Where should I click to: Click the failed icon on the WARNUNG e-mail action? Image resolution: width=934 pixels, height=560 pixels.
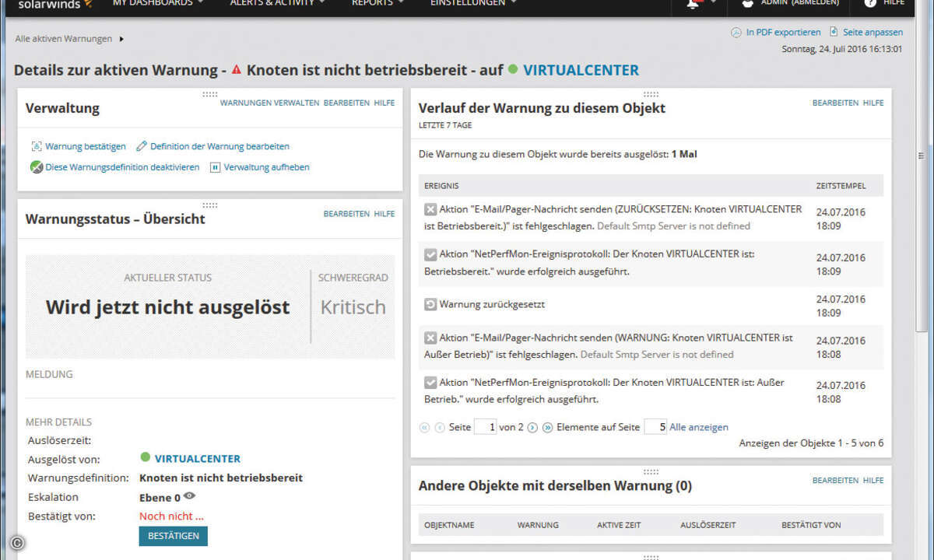tap(430, 338)
